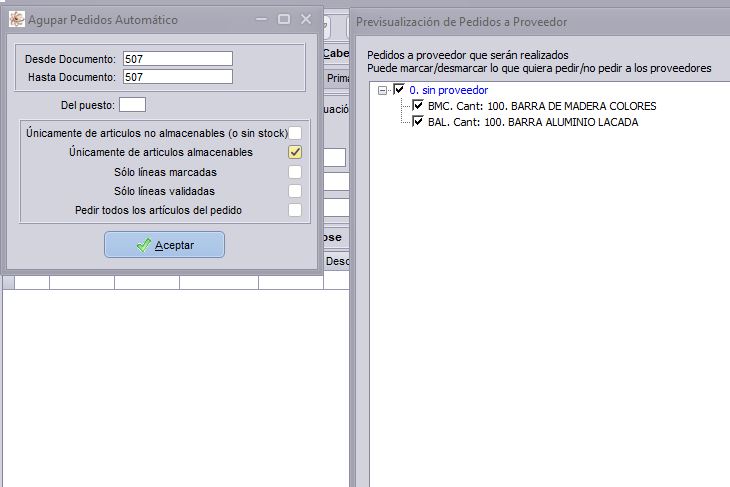The image size is (730, 487).
Task: Click the Hasta Documento label
Action: coord(71,77)
